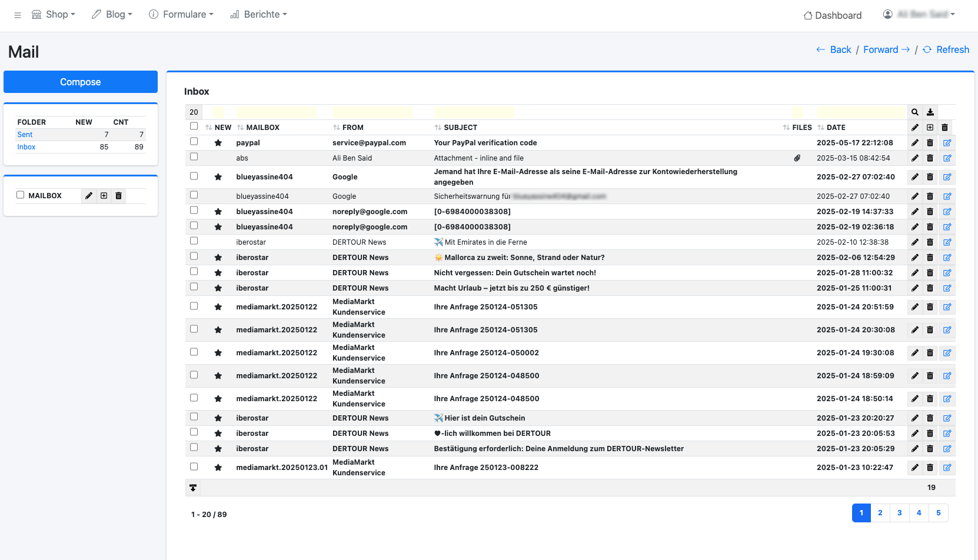The image size is (978, 560).
Task: Toggle the select-all checkbox in the inbox header
Action: 194,126
